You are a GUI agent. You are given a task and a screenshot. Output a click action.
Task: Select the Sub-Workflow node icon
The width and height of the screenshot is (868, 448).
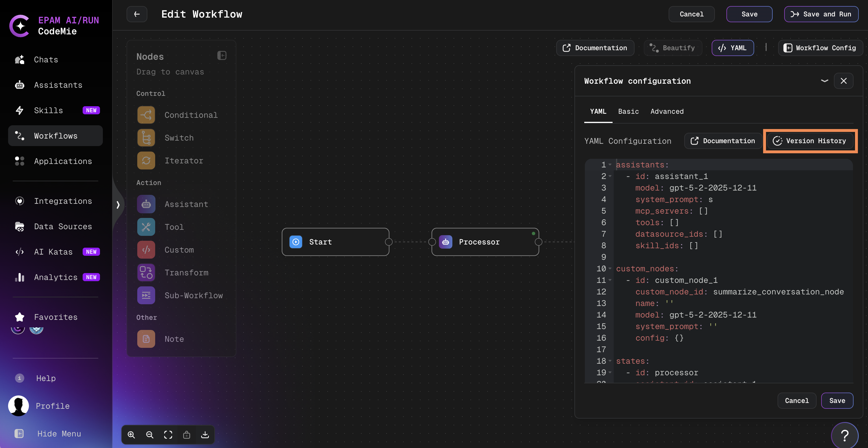tap(146, 296)
